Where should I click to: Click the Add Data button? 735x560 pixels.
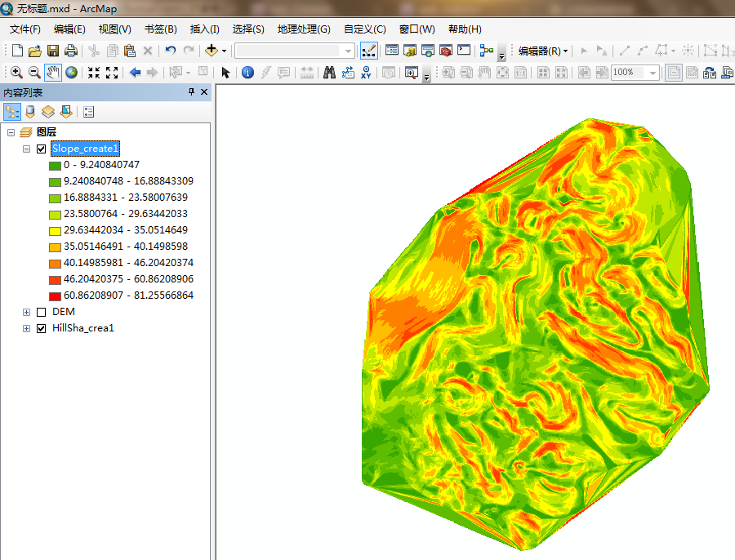click(212, 51)
